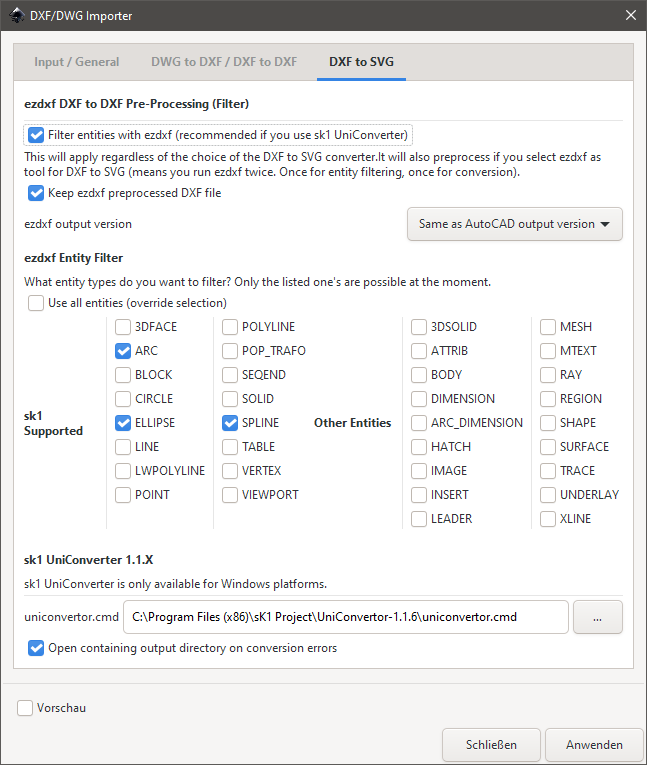Uncheck Keep ezdxf preprocessed DXF file
Viewport: 647px width, 765px height.
(36, 193)
